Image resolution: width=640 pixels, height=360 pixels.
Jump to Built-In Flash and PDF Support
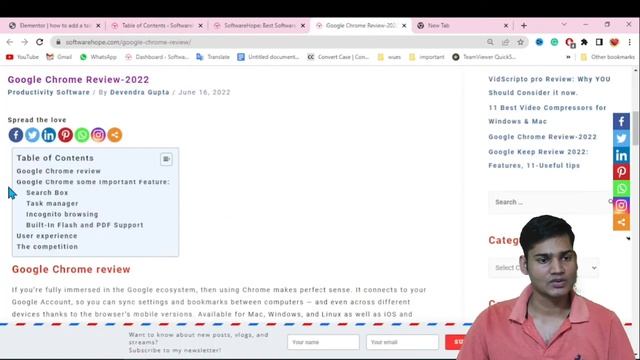pos(84,225)
